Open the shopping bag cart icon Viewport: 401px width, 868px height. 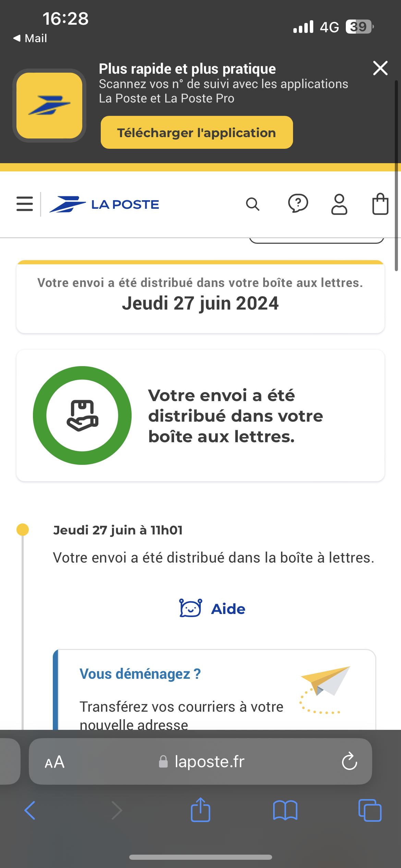pyautogui.click(x=380, y=204)
